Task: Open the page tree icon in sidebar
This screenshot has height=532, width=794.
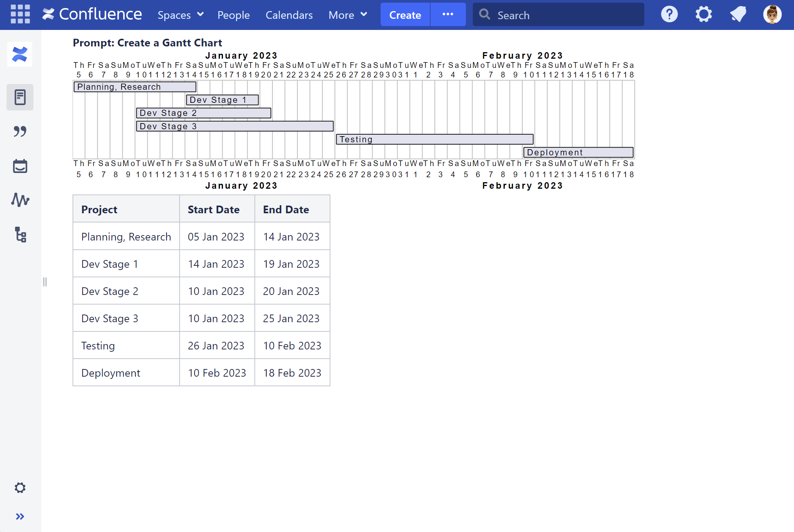Action: [x=20, y=235]
